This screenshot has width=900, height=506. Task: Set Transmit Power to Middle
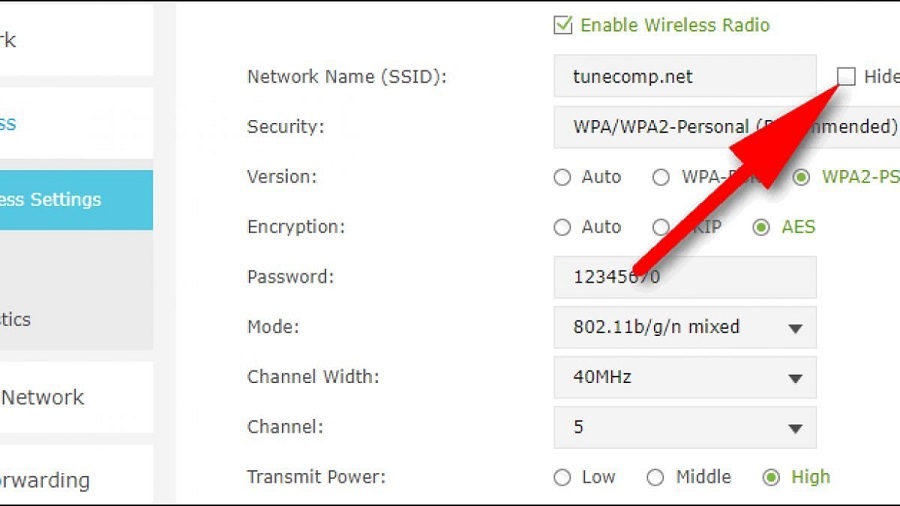pyautogui.click(x=655, y=477)
